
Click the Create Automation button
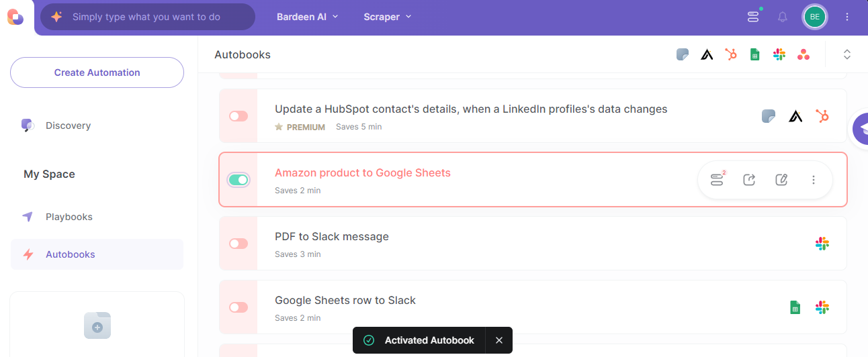[x=97, y=72]
